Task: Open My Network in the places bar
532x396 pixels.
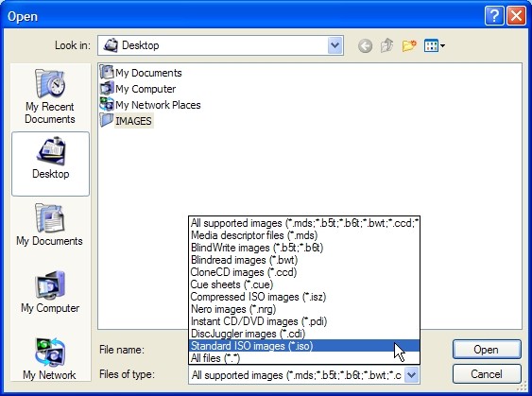Action: click(x=49, y=359)
